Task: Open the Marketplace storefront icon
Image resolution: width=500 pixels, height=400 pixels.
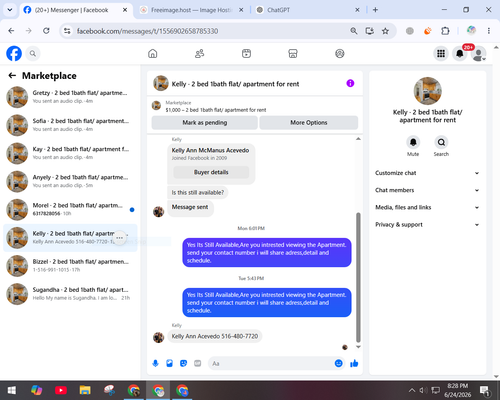Action: point(293,53)
